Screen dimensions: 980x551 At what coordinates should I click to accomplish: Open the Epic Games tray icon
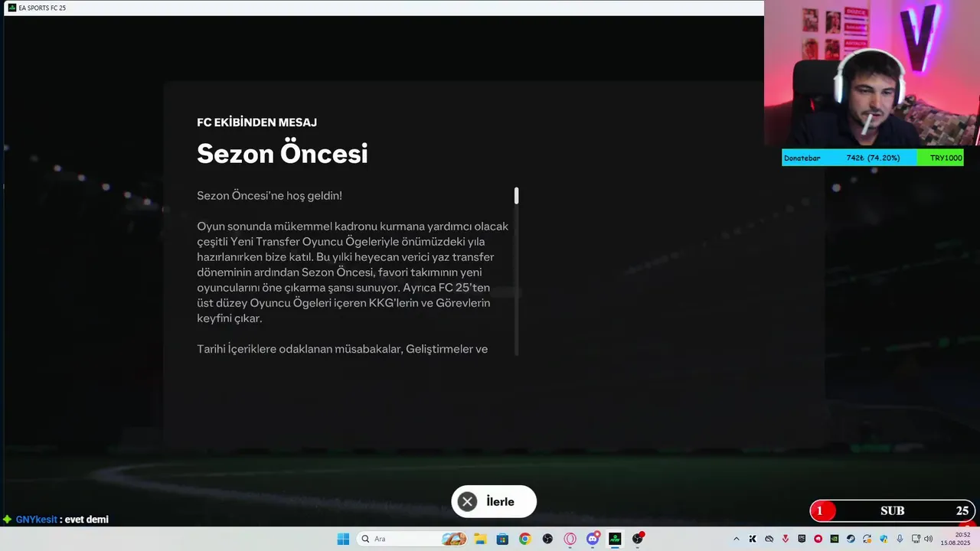(802, 539)
